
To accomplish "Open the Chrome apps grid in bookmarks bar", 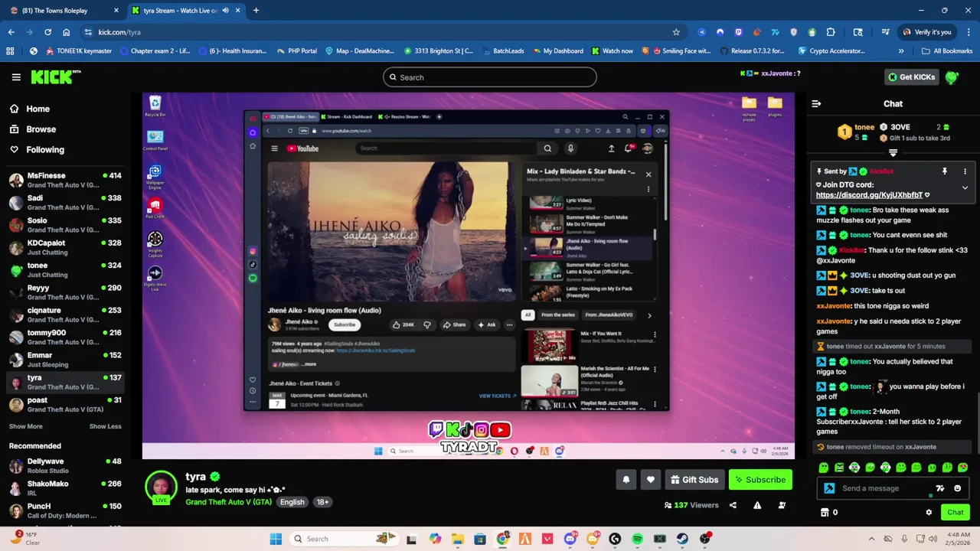I will [10, 51].
